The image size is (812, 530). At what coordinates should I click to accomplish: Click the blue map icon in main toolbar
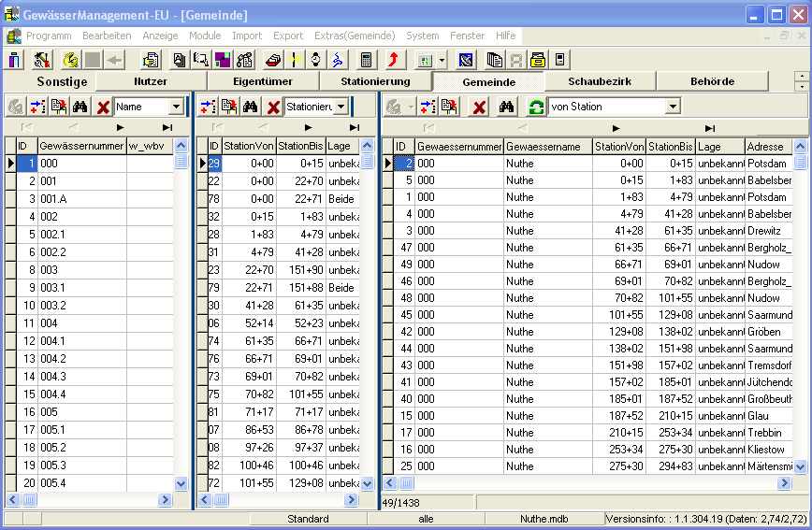point(466,60)
